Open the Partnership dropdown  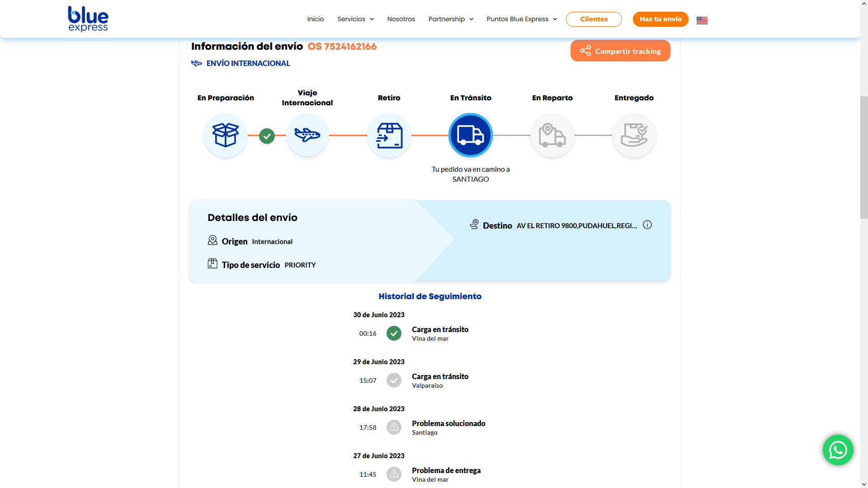click(x=451, y=19)
